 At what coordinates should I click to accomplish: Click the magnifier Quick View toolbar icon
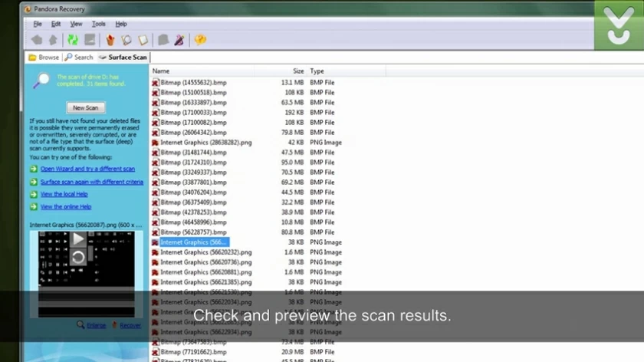click(127, 40)
